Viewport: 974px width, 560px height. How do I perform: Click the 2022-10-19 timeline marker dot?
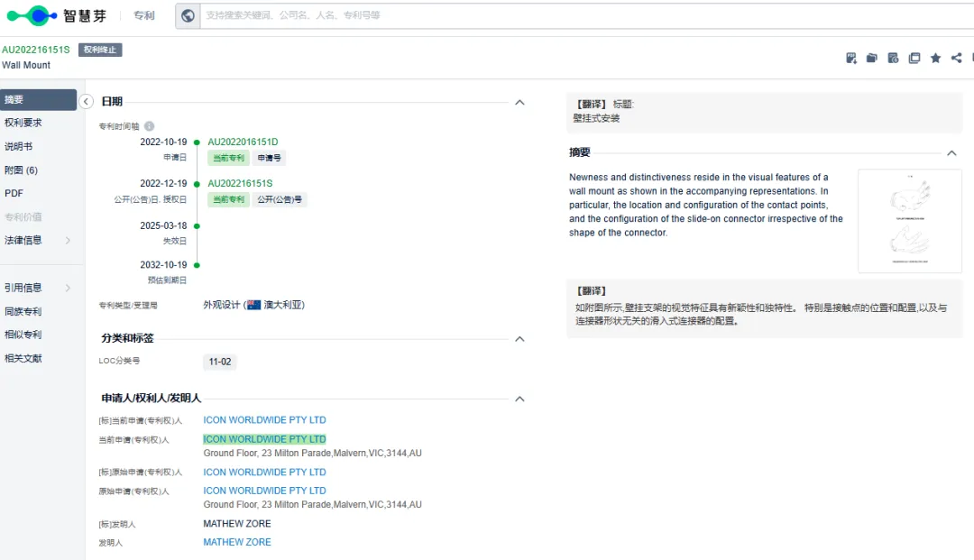click(x=197, y=142)
